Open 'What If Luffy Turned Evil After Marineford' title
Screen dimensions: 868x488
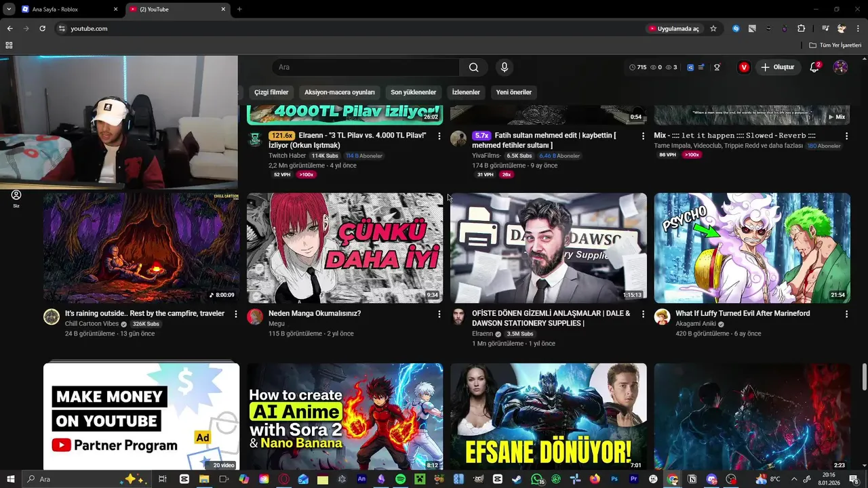tap(743, 314)
